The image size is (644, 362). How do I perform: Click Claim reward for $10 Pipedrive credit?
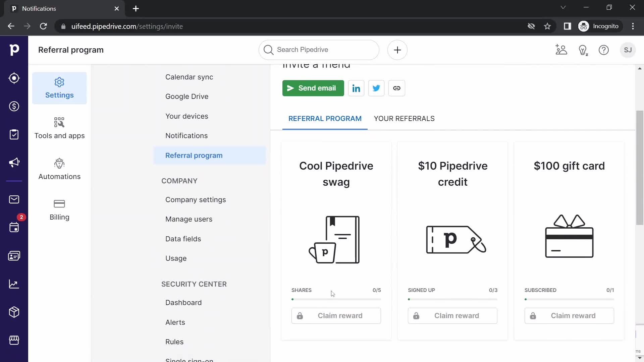(452, 316)
